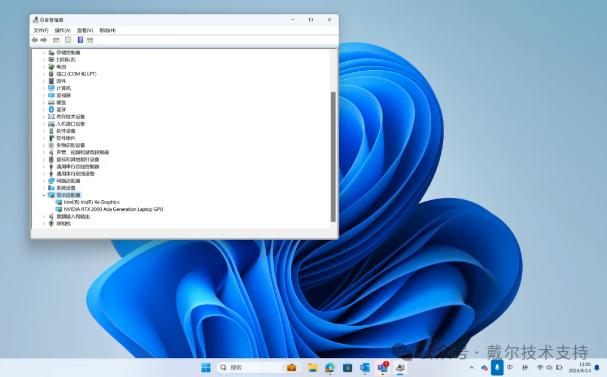
Task: Open the View (V) menu
Action: coord(85,30)
